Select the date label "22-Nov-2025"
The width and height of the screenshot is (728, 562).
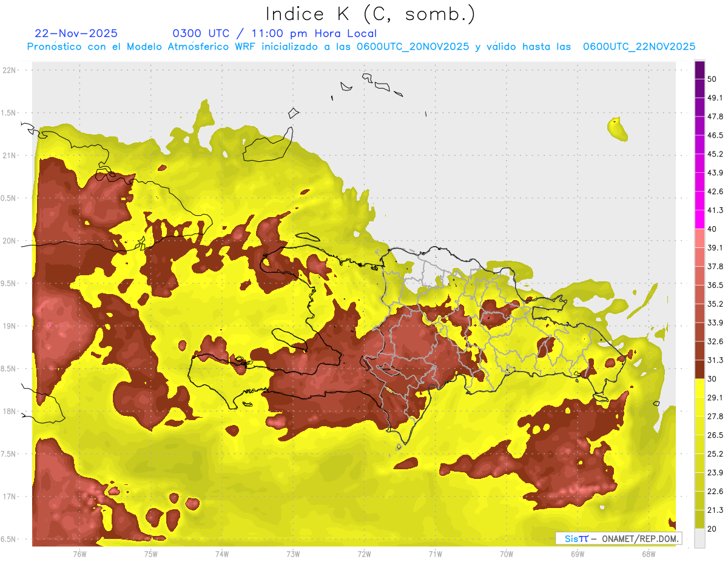(x=76, y=33)
